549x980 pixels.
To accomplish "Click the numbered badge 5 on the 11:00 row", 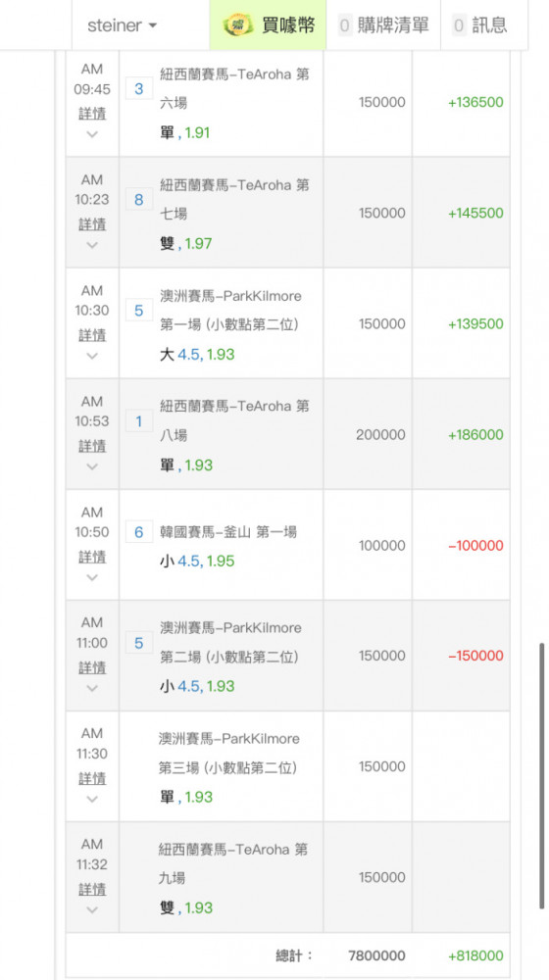I will [139, 643].
